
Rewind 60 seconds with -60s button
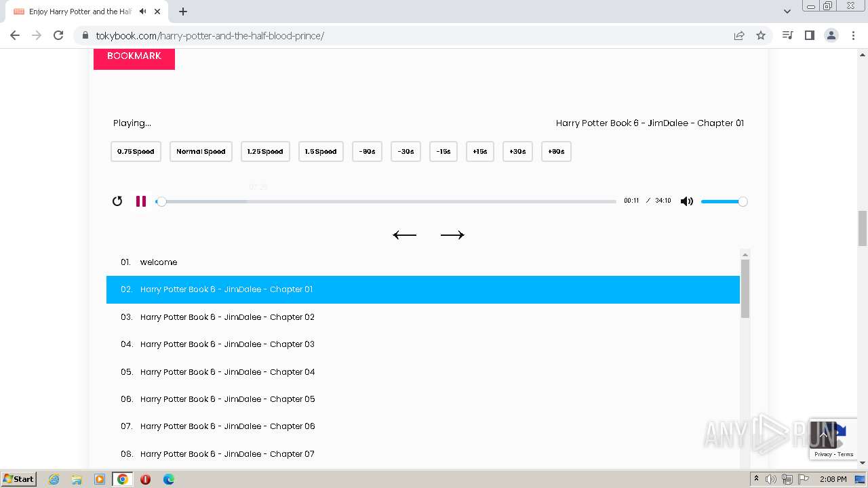coord(367,152)
